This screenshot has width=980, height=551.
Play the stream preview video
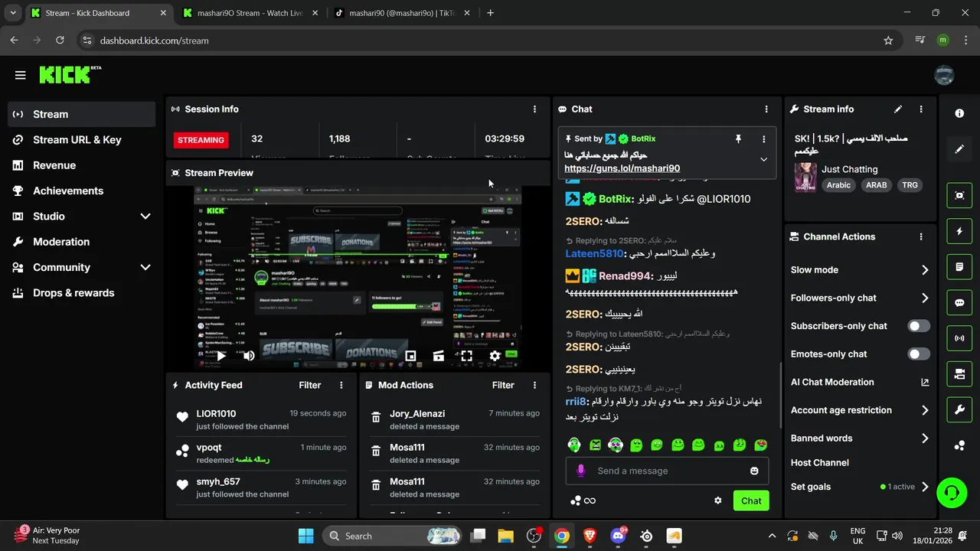[x=221, y=356]
